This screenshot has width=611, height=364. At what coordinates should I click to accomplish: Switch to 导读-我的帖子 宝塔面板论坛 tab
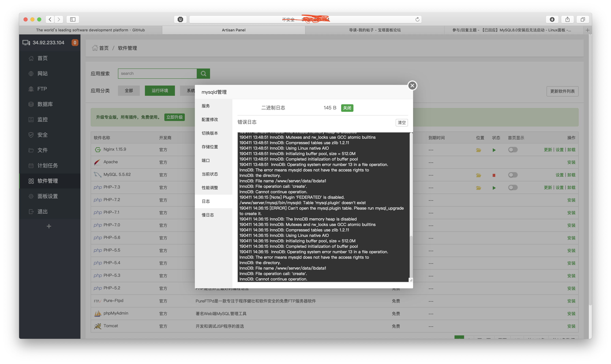pyautogui.click(x=375, y=30)
